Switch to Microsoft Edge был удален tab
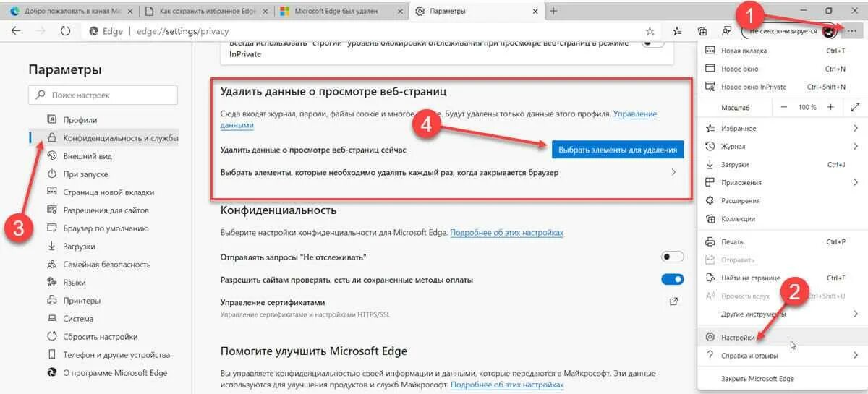Image resolution: width=868 pixels, height=394 pixels. tap(341, 11)
